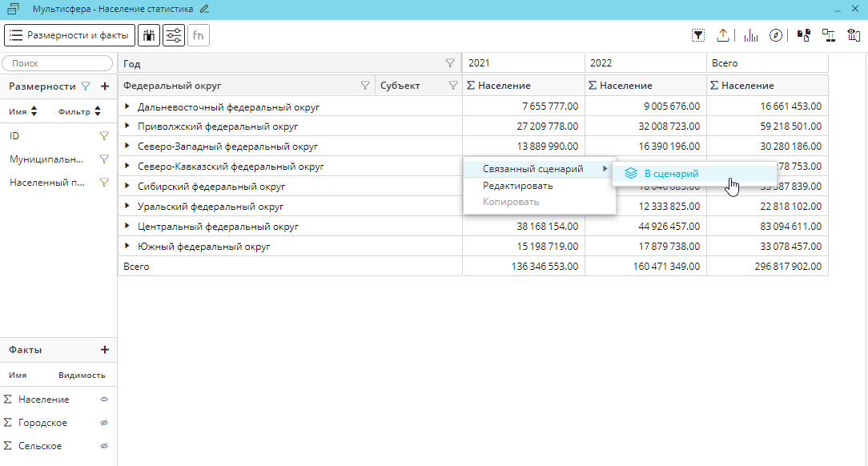Select 'В сценарий' submenu item

pyautogui.click(x=671, y=173)
